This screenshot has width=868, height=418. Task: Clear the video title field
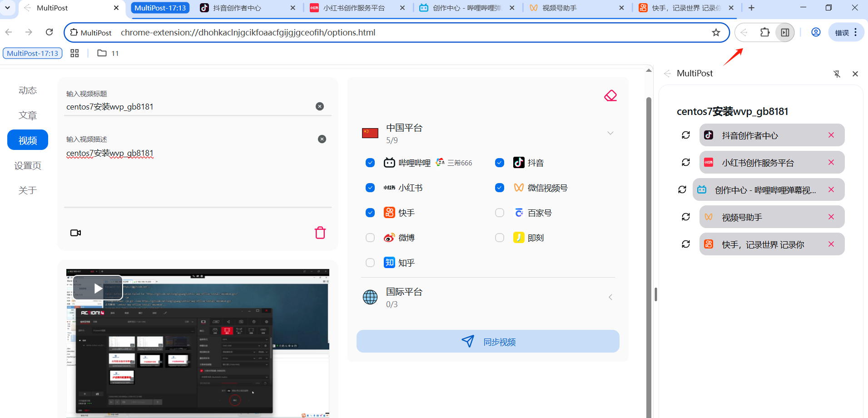[x=320, y=106]
